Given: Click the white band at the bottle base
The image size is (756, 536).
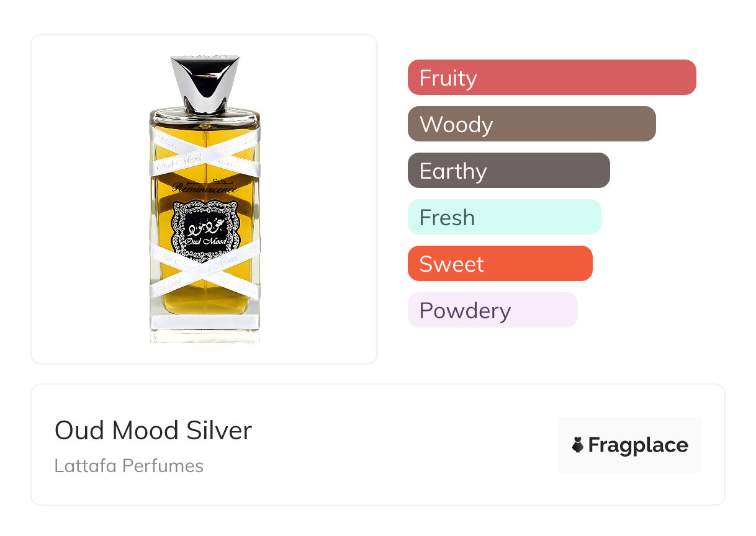Looking at the screenshot, I should tap(205, 322).
